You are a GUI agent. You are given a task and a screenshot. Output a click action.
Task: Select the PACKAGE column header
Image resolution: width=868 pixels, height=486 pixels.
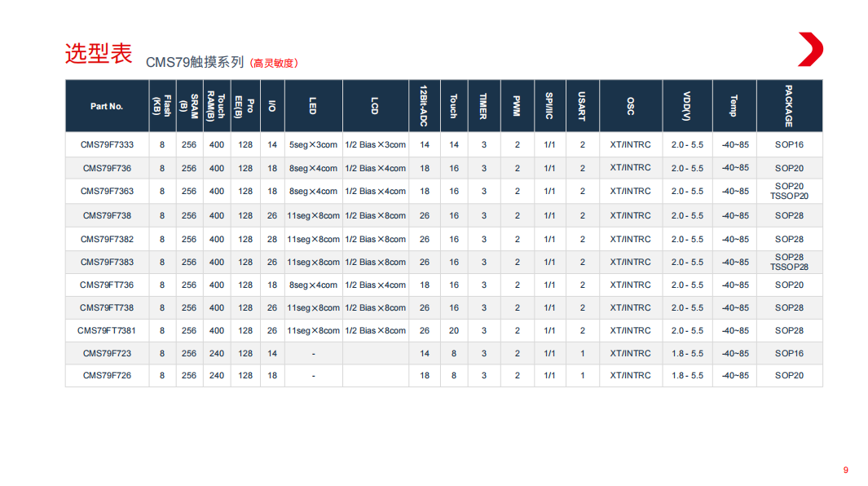(789, 106)
